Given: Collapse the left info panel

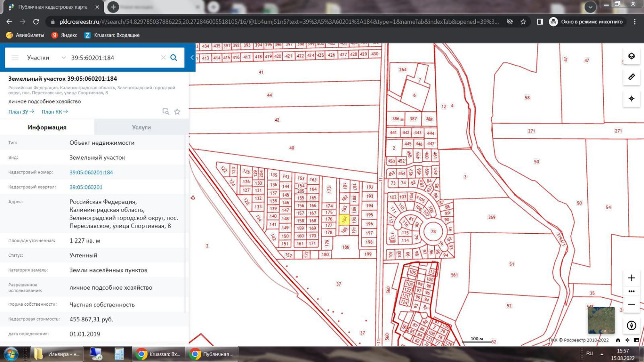Looking at the screenshot, I should pyautogui.click(x=192, y=58).
